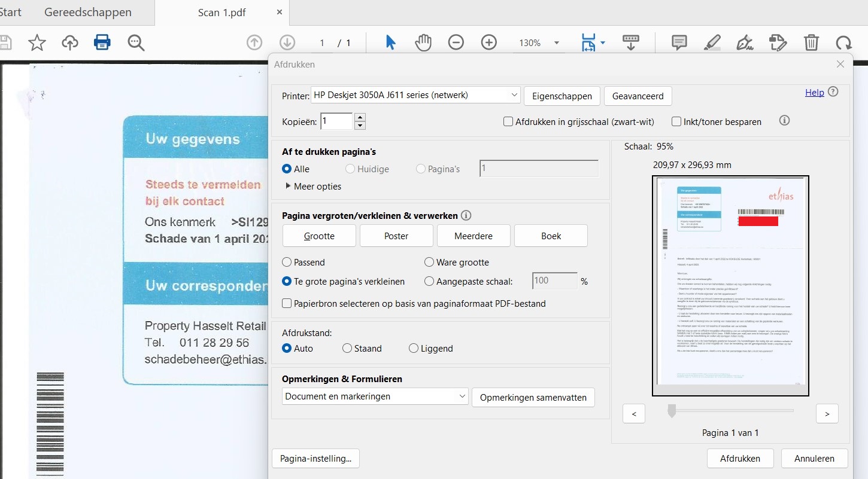Select the hand pan tool
The height and width of the screenshot is (479, 868).
click(x=423, y=42)
